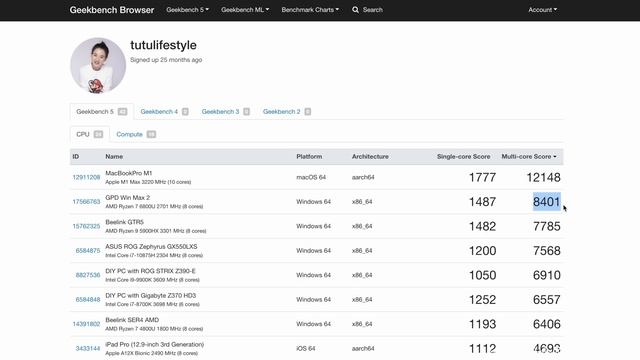The width and height of the screenshot is (640, 360).
Task: Click the GPD Win Max 2 name
Action: point(127,198)
